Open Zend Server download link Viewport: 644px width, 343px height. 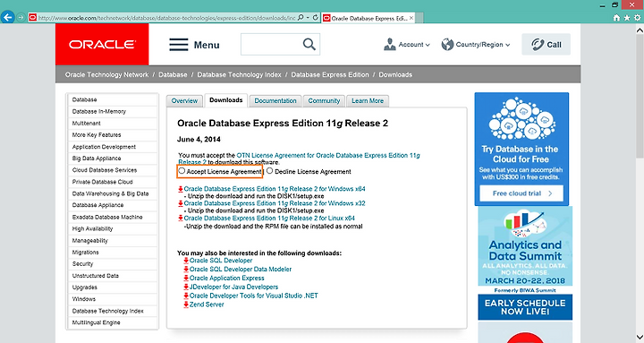(x=207, y=304)
